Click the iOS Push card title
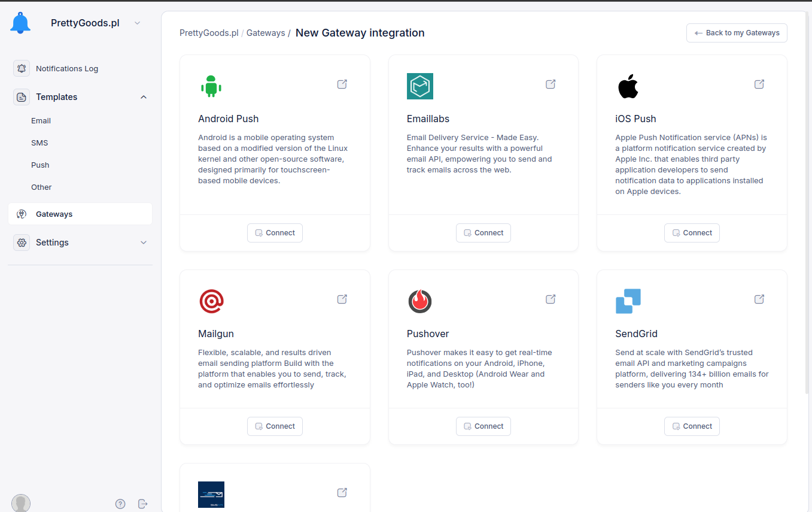812x512 pixels. pyautogui.click(x=635, y=119)
